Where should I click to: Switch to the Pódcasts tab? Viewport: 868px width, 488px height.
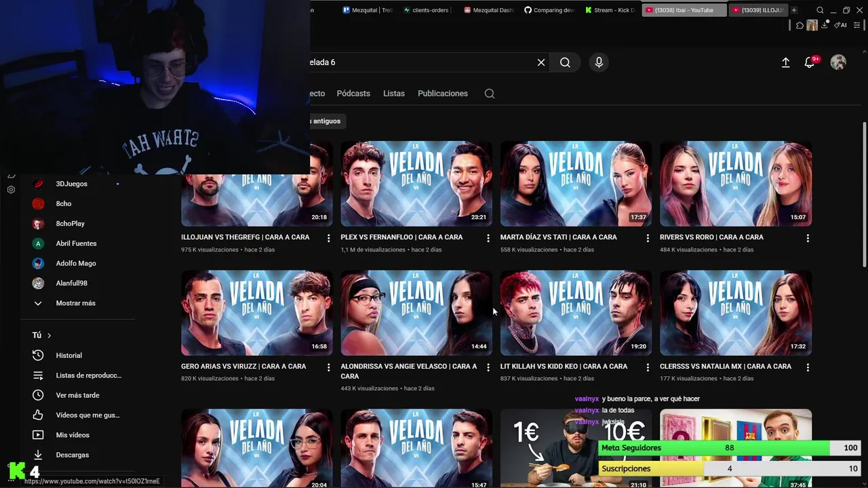coord(353,94)
